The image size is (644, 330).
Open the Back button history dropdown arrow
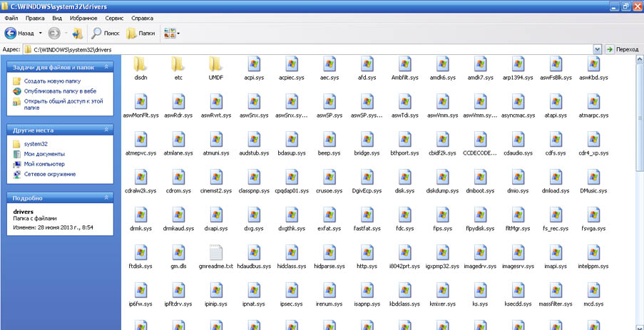[x=41, y=33]
